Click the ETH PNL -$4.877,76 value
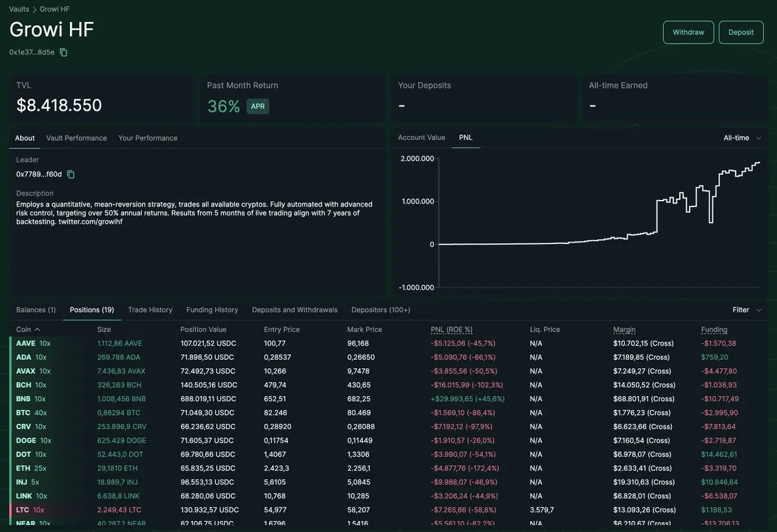 (465, 469)
